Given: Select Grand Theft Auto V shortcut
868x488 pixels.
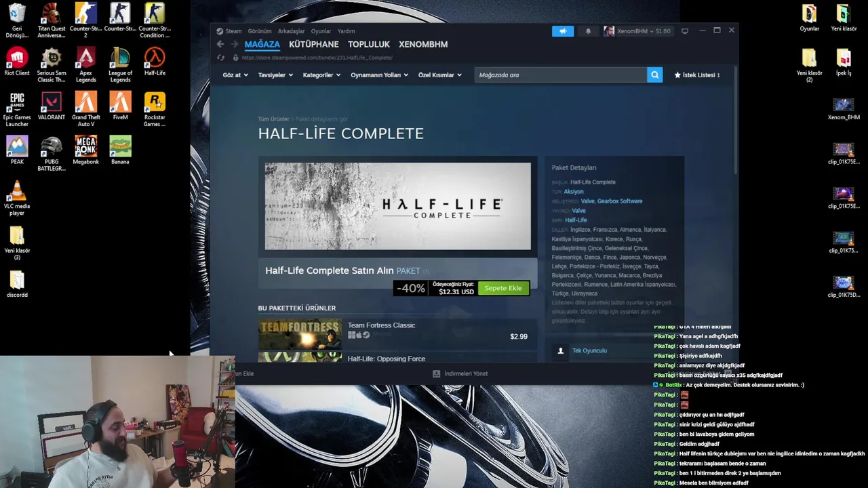Looking at the screenshot, I should pos(85,109).
